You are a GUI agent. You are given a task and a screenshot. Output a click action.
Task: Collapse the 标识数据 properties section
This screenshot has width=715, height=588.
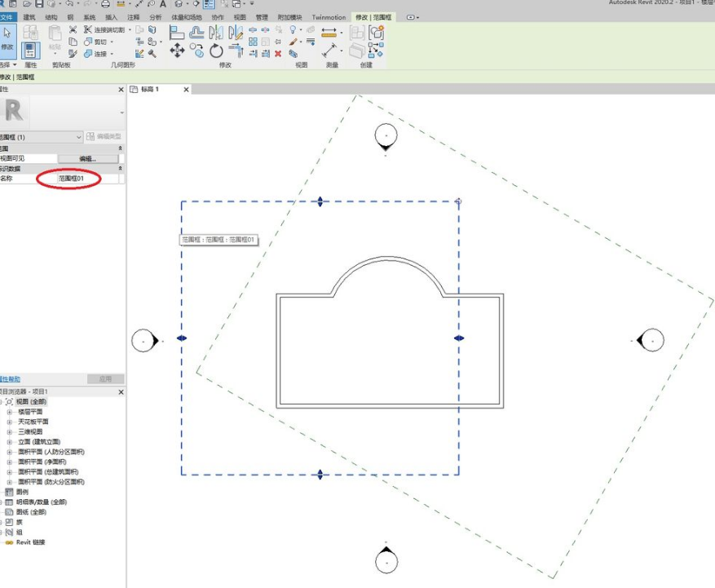(121, 167)
